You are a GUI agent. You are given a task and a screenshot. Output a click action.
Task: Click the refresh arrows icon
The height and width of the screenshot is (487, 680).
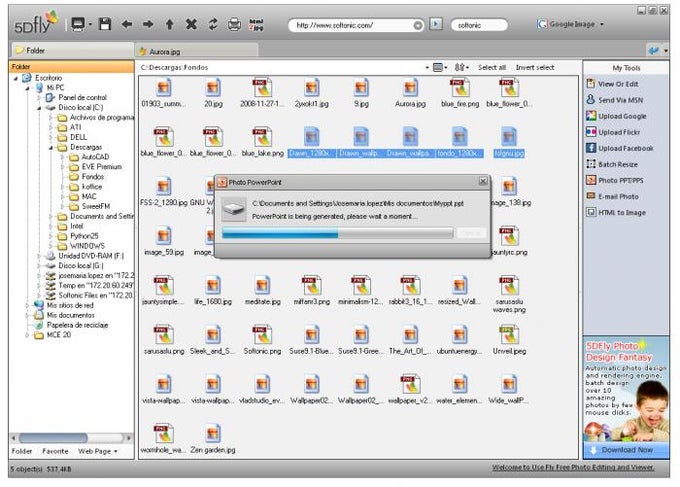(212, 24)
